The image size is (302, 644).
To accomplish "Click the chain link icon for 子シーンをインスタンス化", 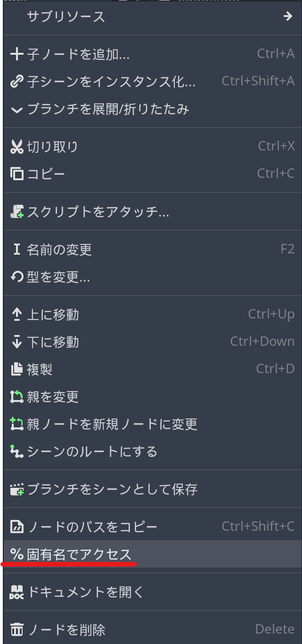I will click(16, 82).
